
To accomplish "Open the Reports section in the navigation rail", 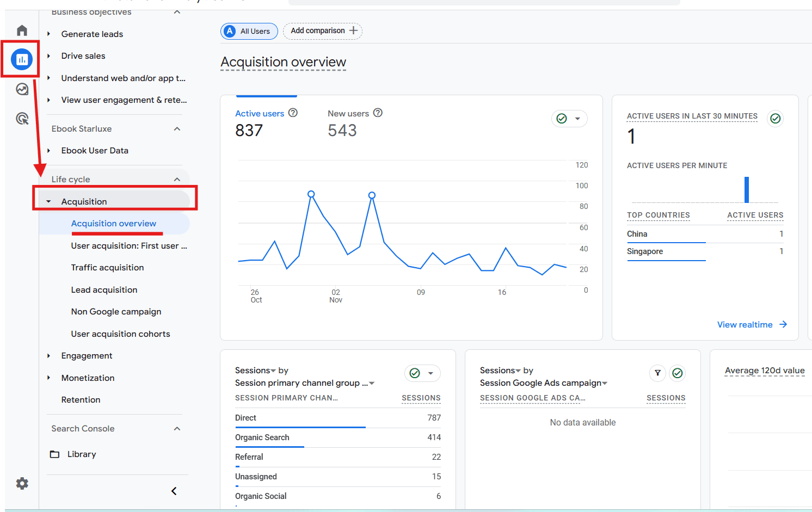I will (x=21, y=59).
